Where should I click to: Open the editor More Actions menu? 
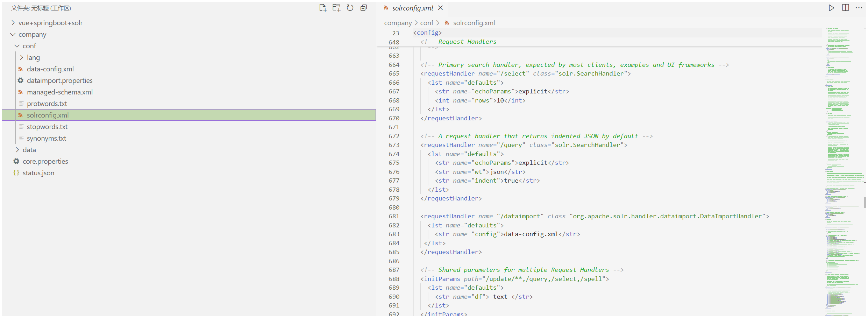point(859,8)
